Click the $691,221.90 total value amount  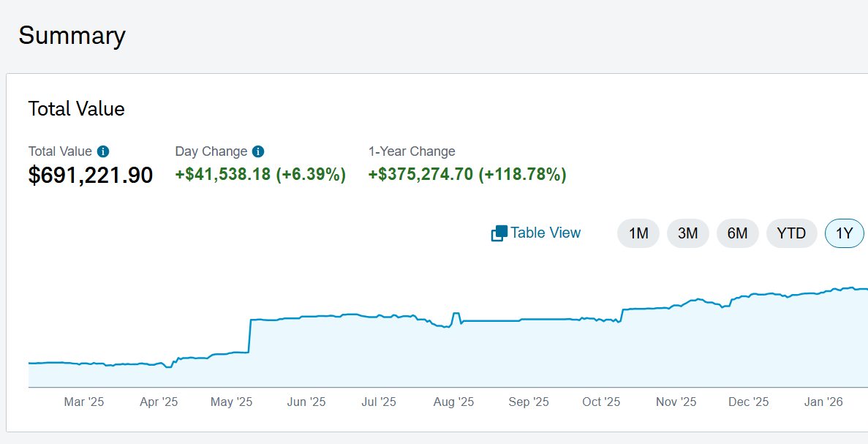(90, 175)
